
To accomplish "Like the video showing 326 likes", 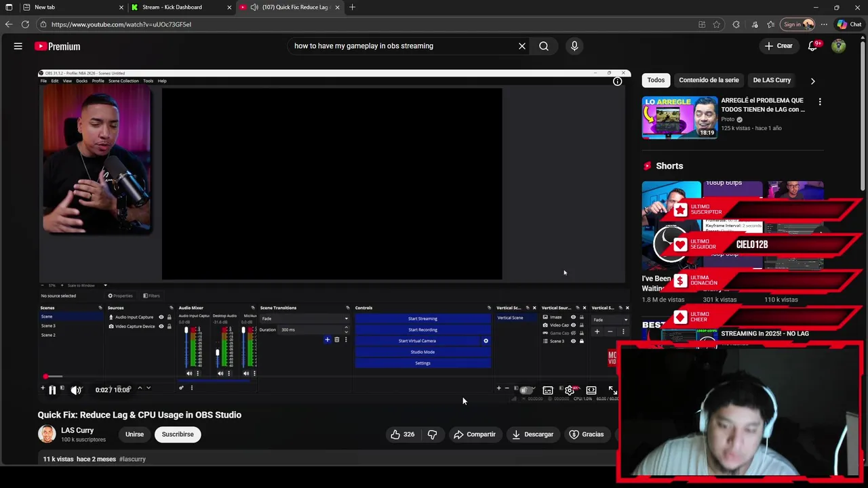I will (x=402, y=434).
